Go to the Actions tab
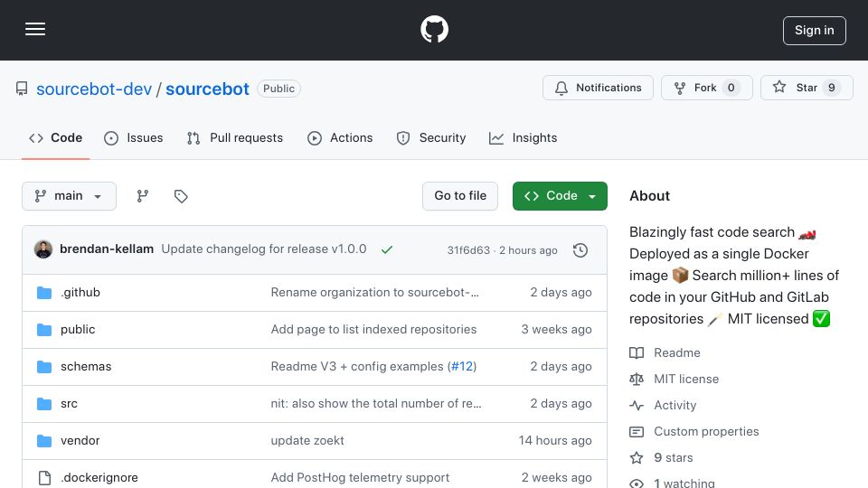Screen dimensions: 868x488 [x=340, y=137]
